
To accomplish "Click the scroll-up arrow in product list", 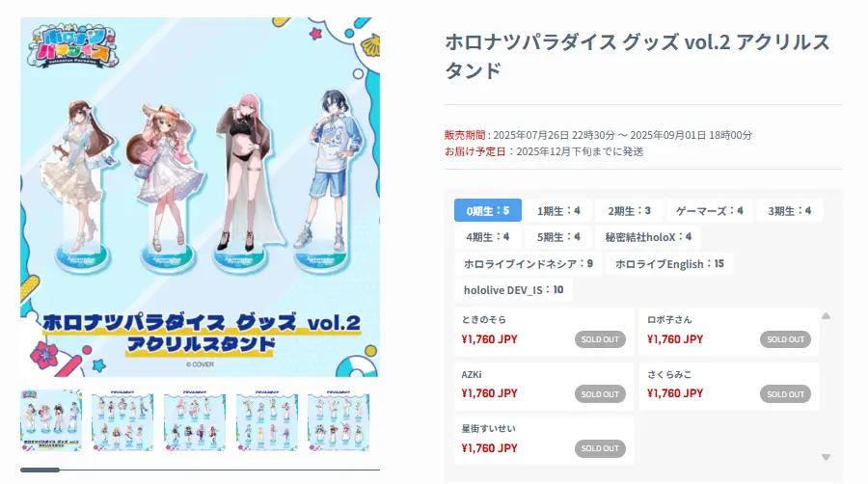I will tap(826, 316).
